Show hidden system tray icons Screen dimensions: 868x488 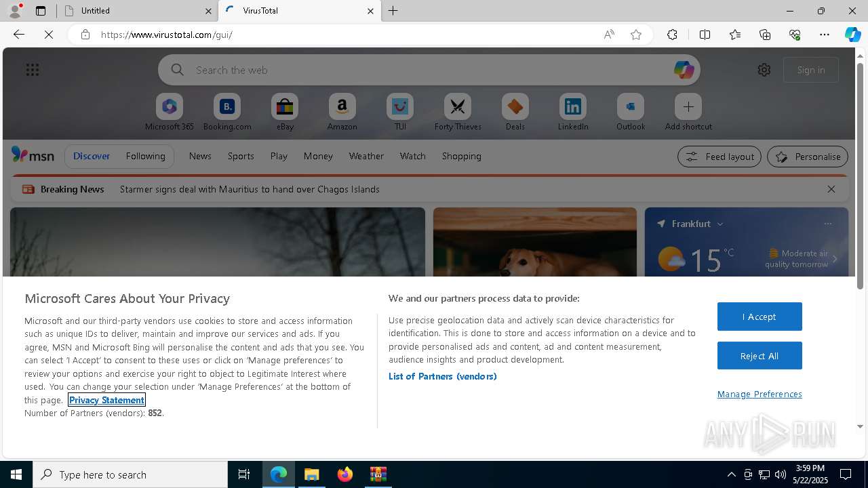(731, 474)
